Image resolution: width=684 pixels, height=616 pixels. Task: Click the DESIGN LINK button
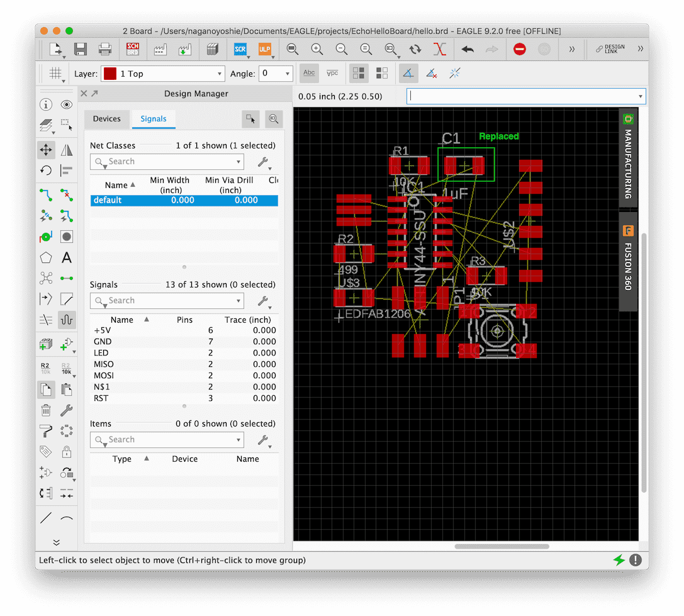tap(610, 49)
